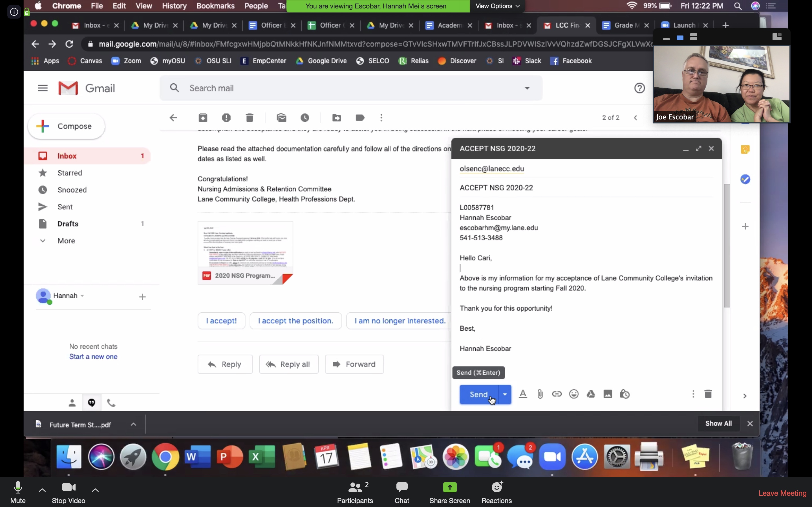The image size is (812, 507).
Task: Insert emoji in the compose window
Action: (574, 394)
